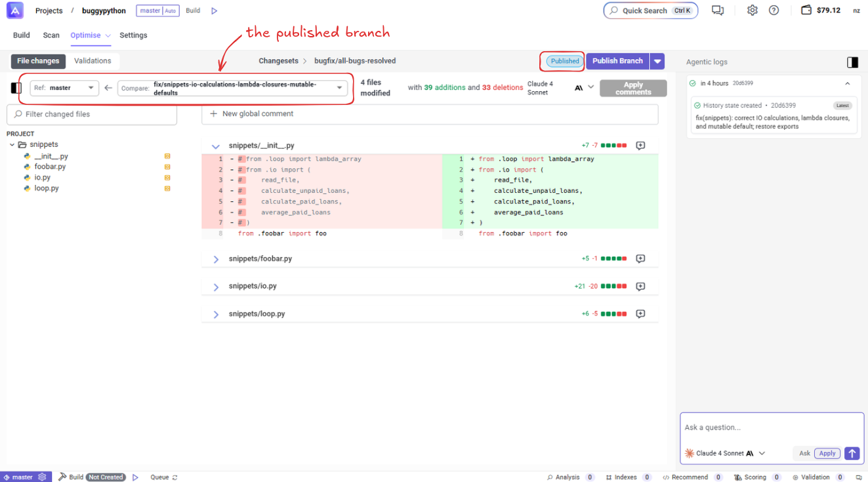Click the send arrow button in chat box
The width and height of the screenshot is (868, 482).
coord(852,453)
